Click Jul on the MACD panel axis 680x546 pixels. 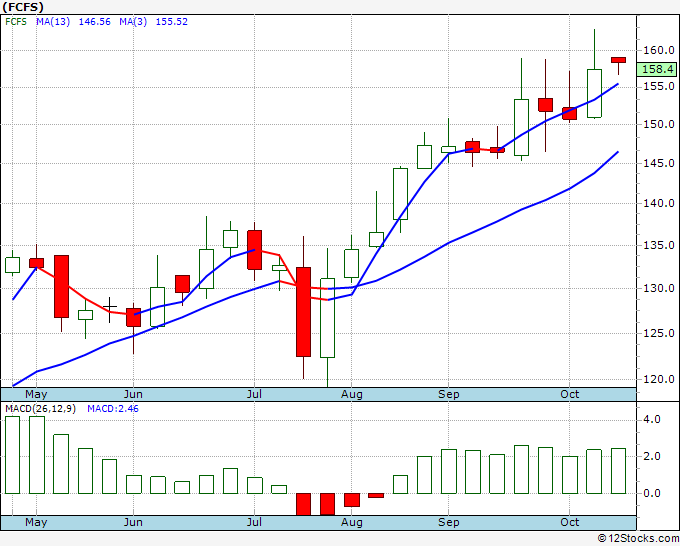tap(254, 522)
